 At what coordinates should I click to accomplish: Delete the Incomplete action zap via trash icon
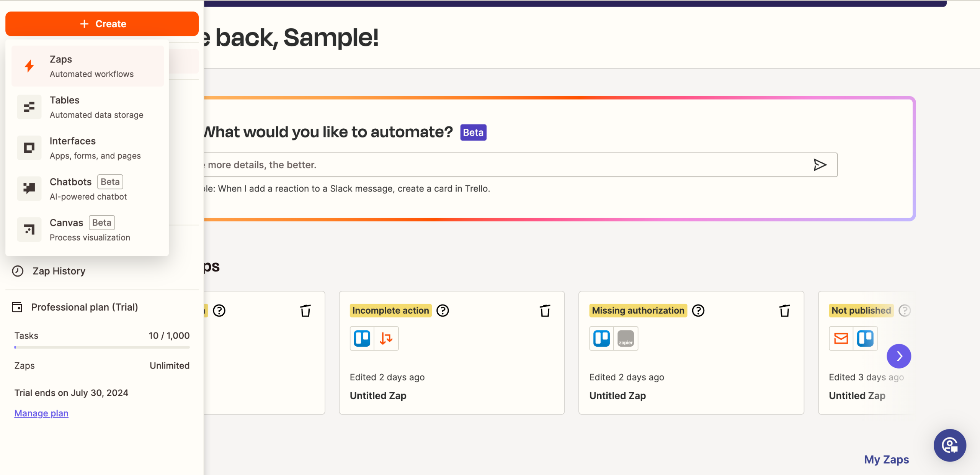pos(545,311)
